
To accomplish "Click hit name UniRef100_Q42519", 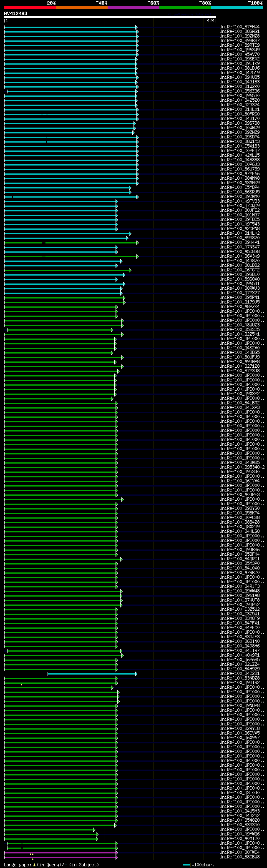I will pos(239,73).
